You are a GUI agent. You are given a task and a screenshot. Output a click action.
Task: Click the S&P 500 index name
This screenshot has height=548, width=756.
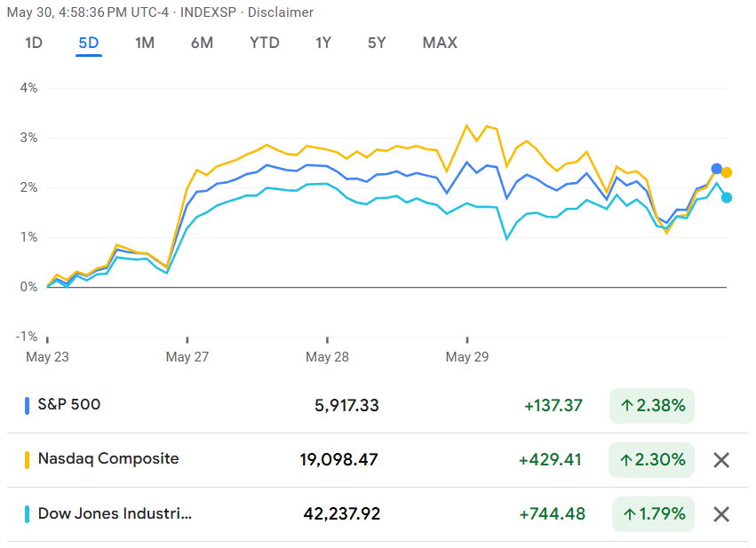(69, 404)
